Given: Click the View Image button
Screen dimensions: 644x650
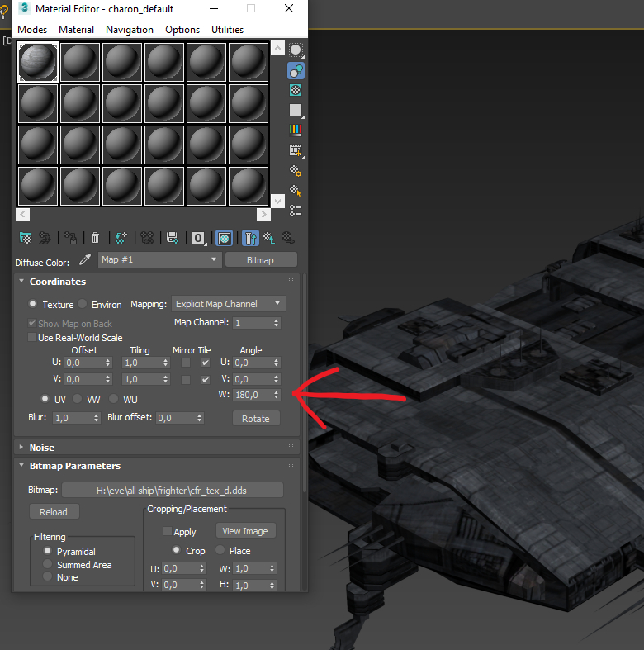Looking at the screenshot, I should click(x=245, y=531).
